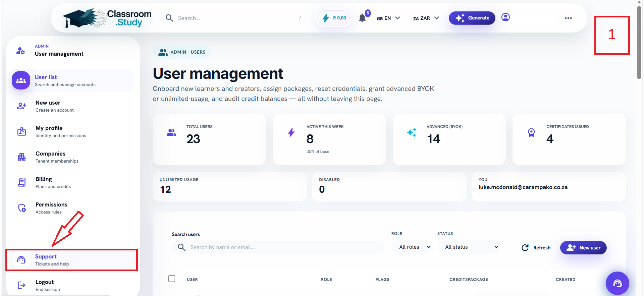Click the Refresh icon in the users table

coord(525,248)
